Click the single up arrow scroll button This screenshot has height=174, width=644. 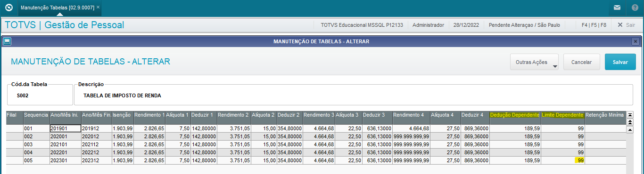point(630,130)
